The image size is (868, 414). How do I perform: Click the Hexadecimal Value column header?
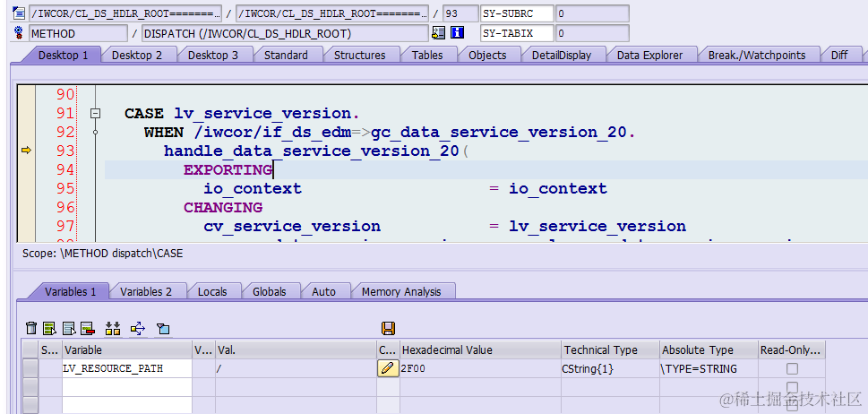pos(480,349)
